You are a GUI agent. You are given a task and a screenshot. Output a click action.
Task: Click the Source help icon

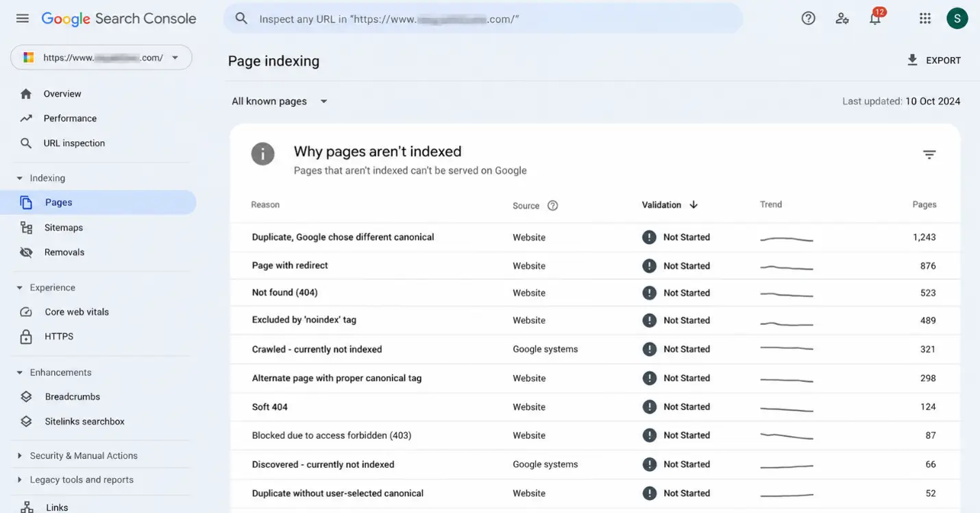(x=553, y=205)
